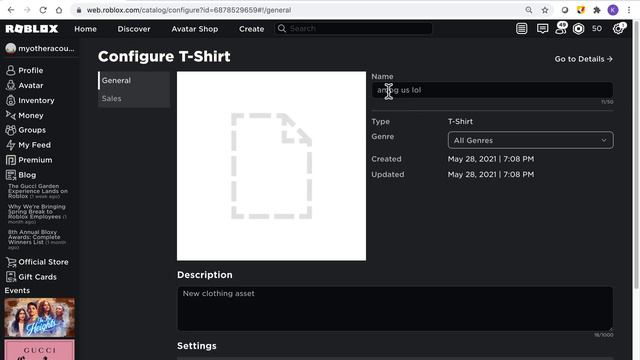Click the page vertical scrollbar
This screenshot has height=360, width=640.
(x=636, y=155)
